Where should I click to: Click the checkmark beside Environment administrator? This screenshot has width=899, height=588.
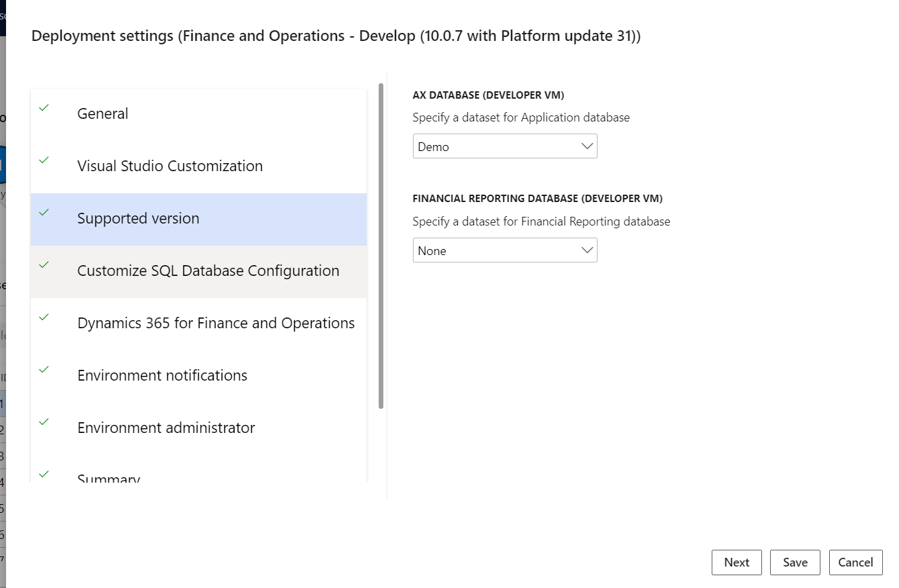click(x=44, y=422)
